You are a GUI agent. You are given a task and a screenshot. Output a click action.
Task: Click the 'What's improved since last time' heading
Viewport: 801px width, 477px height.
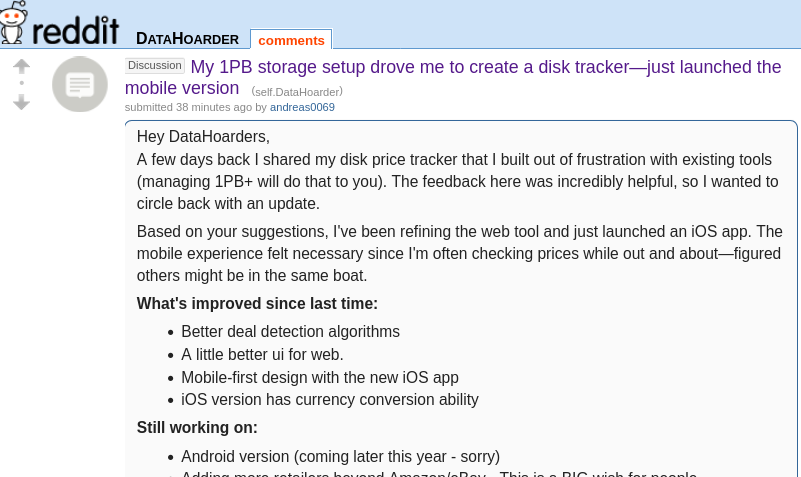point(257,303)
